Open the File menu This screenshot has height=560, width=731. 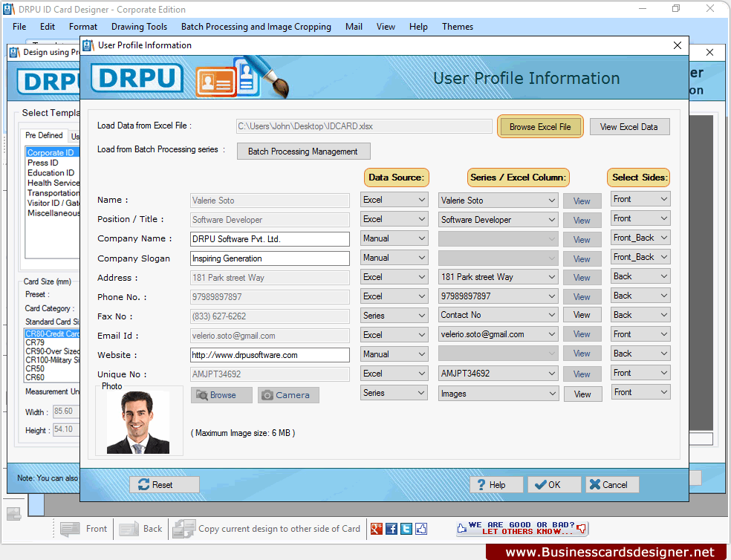coord(19,27)
